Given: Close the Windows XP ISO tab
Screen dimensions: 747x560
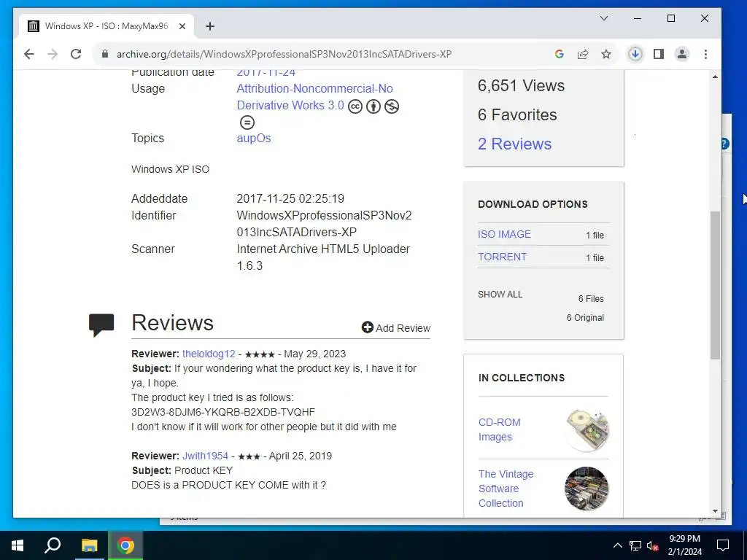Looking at the screenshot, I should pyautogui.click(x=182, y=27).
